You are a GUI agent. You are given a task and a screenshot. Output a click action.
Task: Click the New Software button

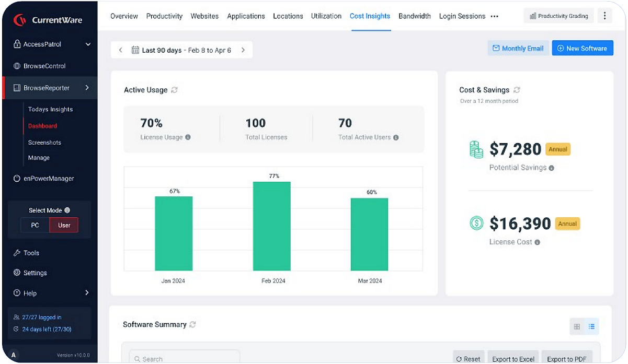[583, 48]
